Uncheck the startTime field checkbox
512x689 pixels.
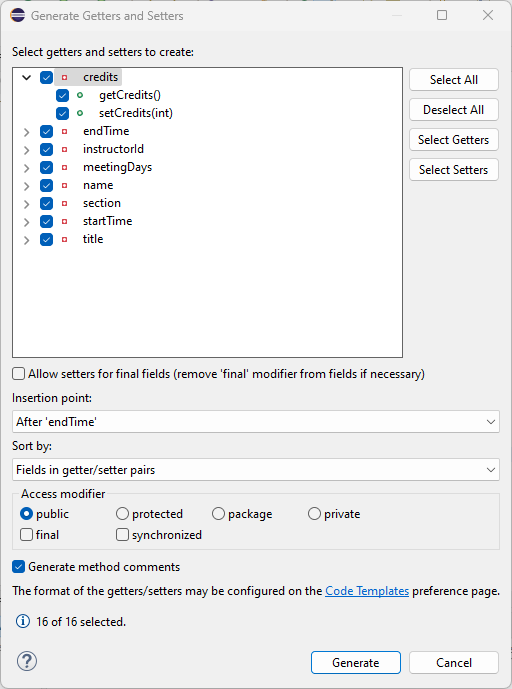46,221
